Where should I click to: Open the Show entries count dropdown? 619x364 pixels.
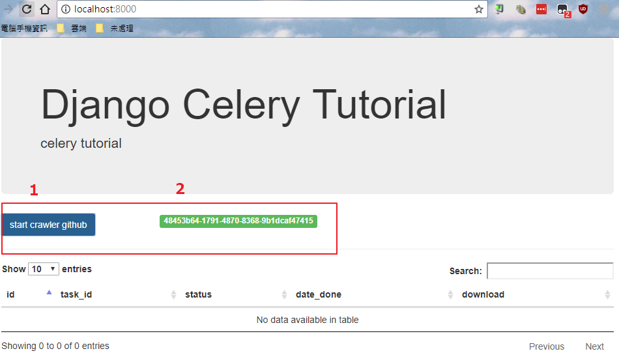tap(44, 269)
